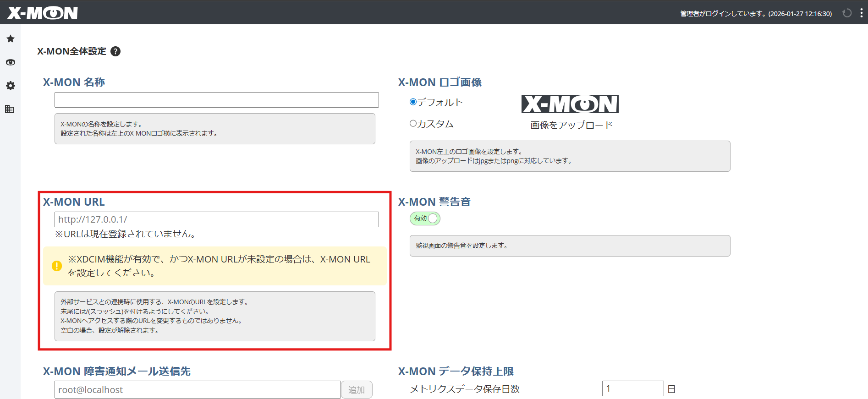This screenshot has height=399, width=868.
Task: Click the メトリクスデータ保存日数 label
Action: coord(465,389)
